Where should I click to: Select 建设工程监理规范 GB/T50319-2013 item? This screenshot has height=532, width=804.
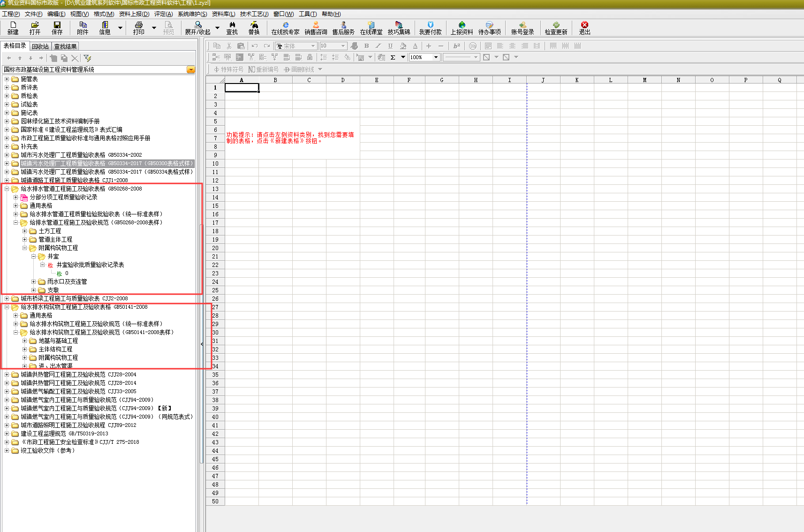click(x=64, y=433)
